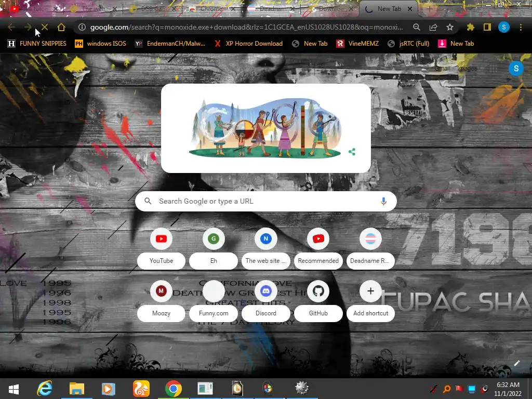Open windows ISOS bookmark
The width and height of the screenshot is (532, 399).
coord(101,44)
